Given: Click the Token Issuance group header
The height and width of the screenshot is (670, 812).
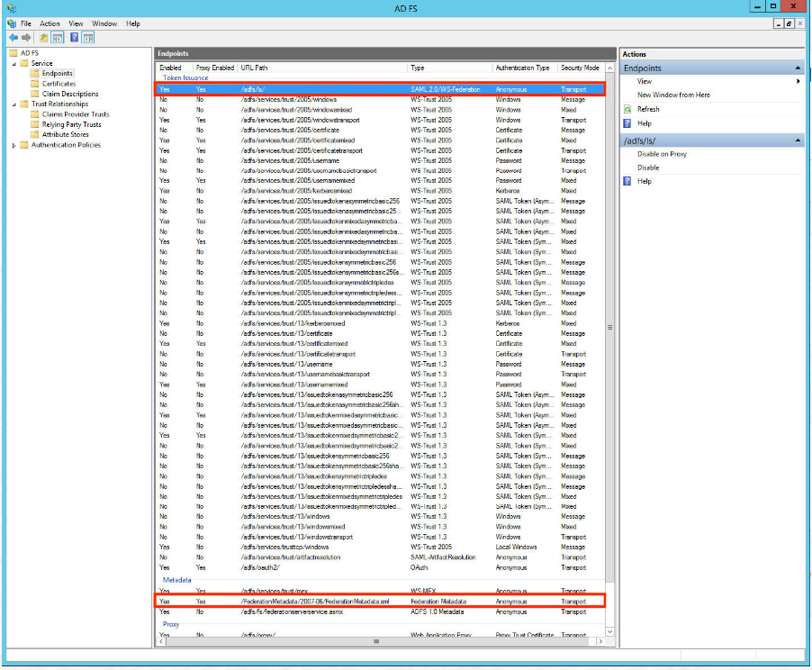Looking at the screenshot, I should click(185, 77).
